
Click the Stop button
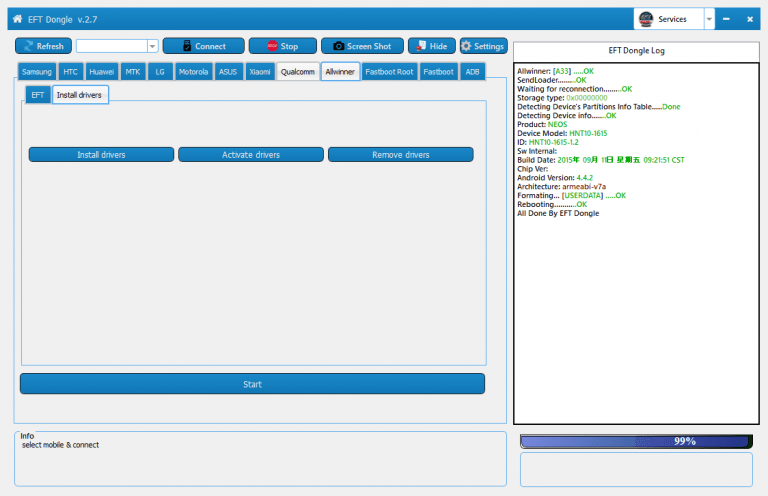click(x=283, y=46)
